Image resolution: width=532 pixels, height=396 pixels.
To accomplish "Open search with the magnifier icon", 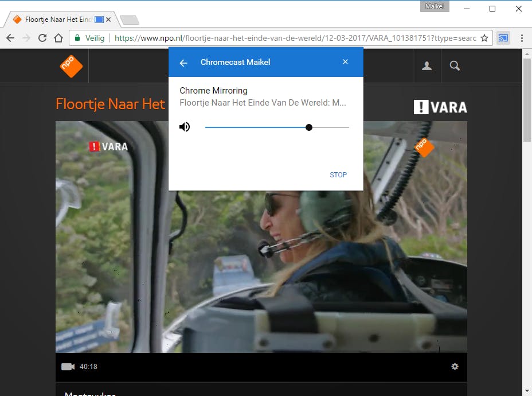I will coord(455,65).
